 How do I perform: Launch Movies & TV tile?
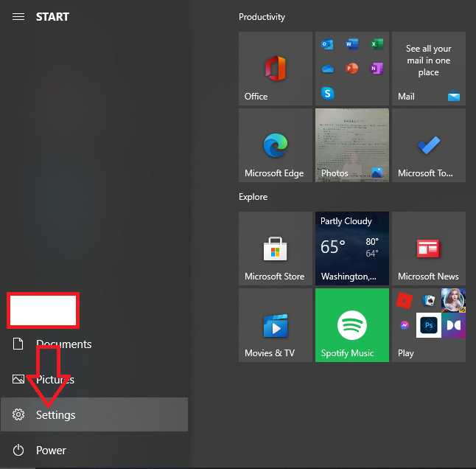[276, 325]
